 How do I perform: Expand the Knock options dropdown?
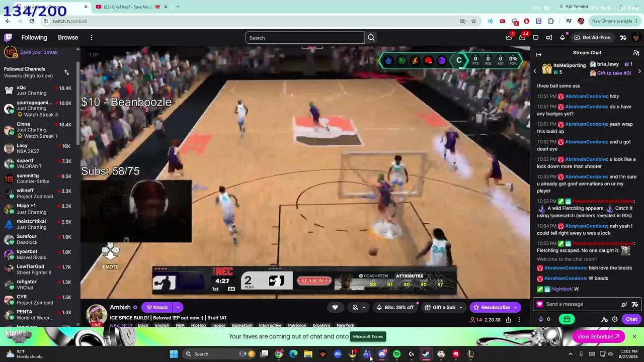[x=178, y=307]
